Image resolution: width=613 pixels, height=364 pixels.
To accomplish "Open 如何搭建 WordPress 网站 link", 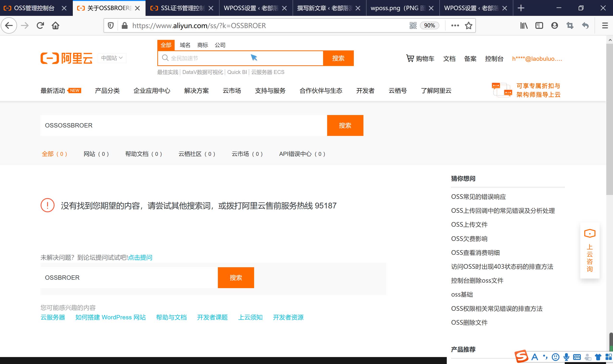I will click(x=110, y=317).
